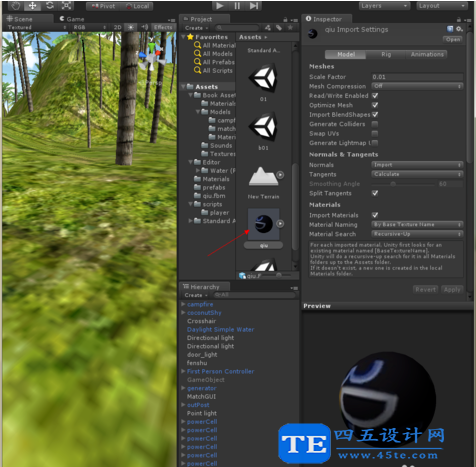Select the Sounds folder
476x467 pixels.
pos(217,145)
